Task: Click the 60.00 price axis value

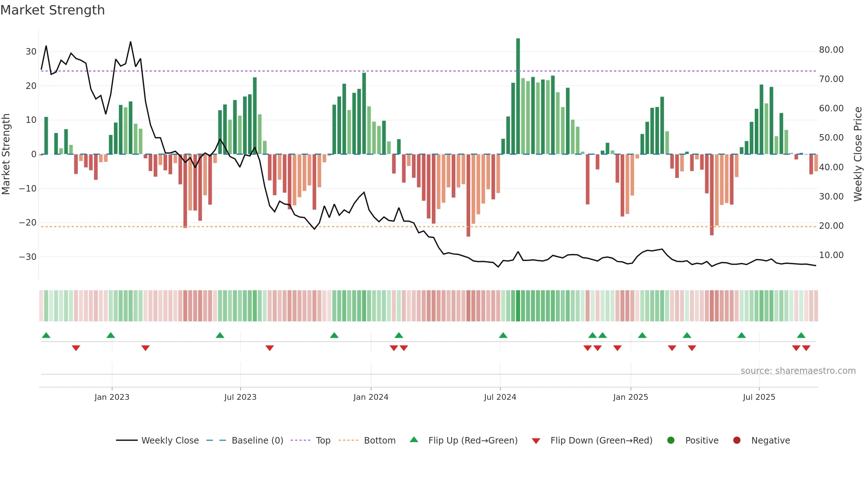Action: pos(831,108)
